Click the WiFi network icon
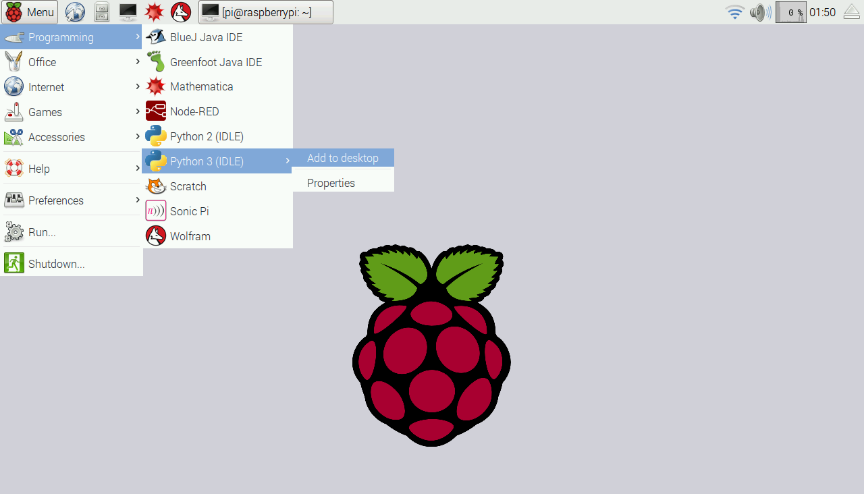 pos(735,12)
